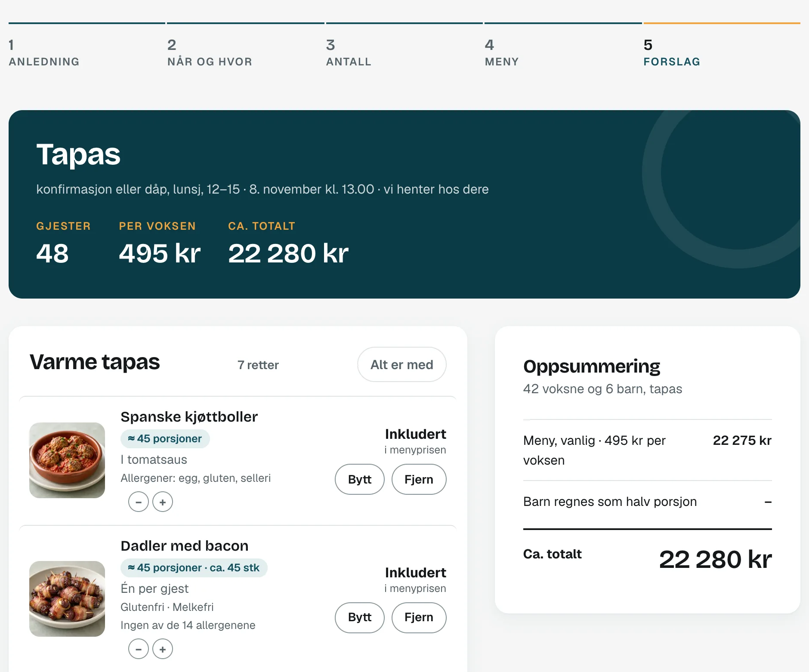The height and width of the screenshot is (672, 809).
Task: Click the Varme tapas heading
Action: 95,362
